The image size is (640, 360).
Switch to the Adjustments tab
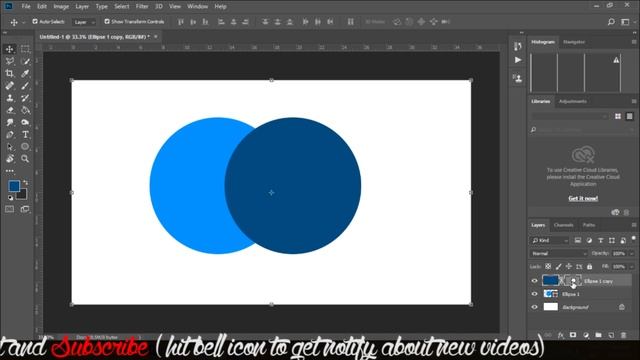pyautogui.click(x=573, y=101)
